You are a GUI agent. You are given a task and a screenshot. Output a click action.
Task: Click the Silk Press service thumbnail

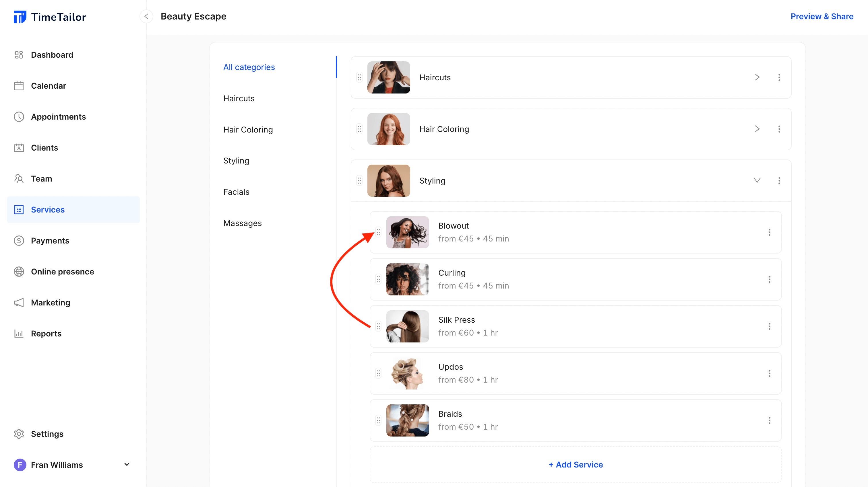[407, 326]
